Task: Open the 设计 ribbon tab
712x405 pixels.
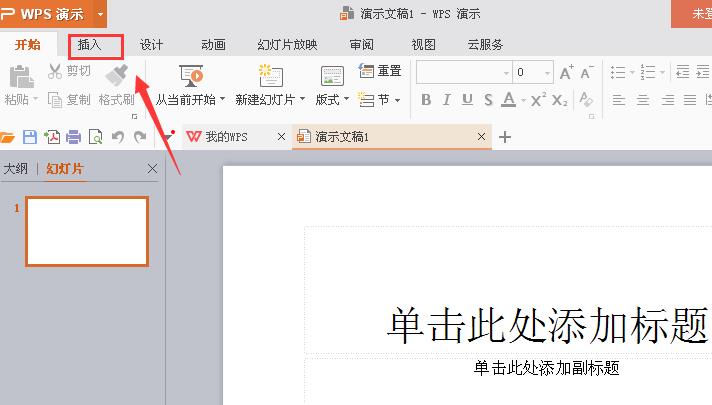Action: 151,44
